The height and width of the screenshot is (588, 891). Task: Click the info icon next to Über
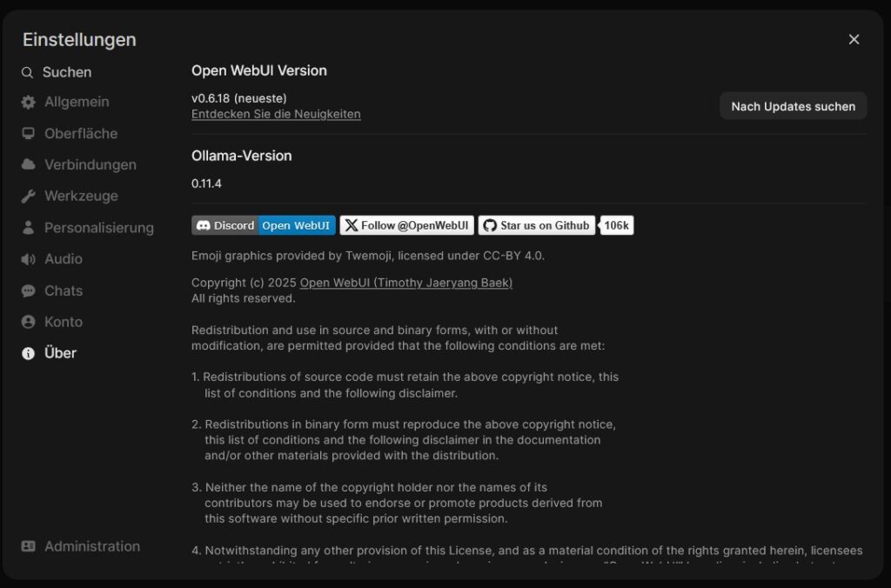(x=29, y=353)
